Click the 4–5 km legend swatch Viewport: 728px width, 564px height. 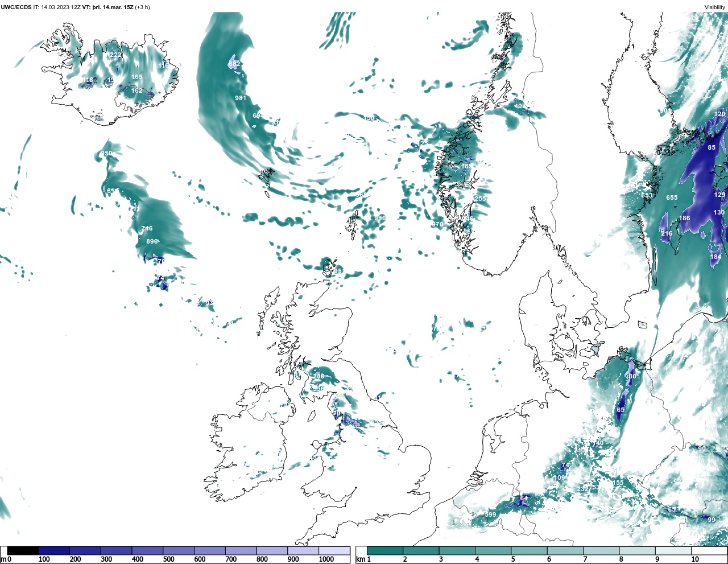[493, 551]
